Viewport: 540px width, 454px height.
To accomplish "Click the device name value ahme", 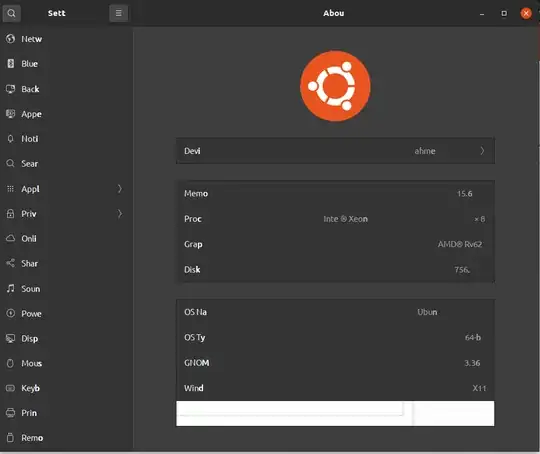I will point(425,151).
